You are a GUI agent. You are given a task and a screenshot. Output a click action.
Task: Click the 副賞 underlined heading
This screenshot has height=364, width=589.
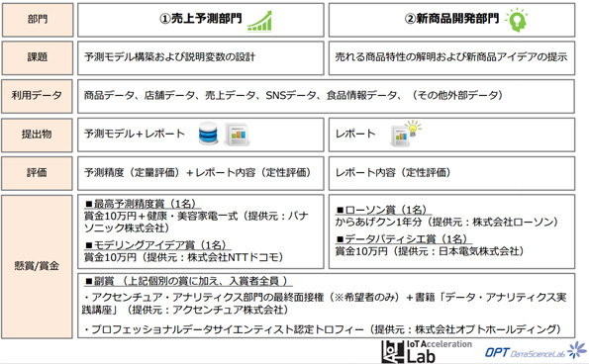[x=188, y=281]
